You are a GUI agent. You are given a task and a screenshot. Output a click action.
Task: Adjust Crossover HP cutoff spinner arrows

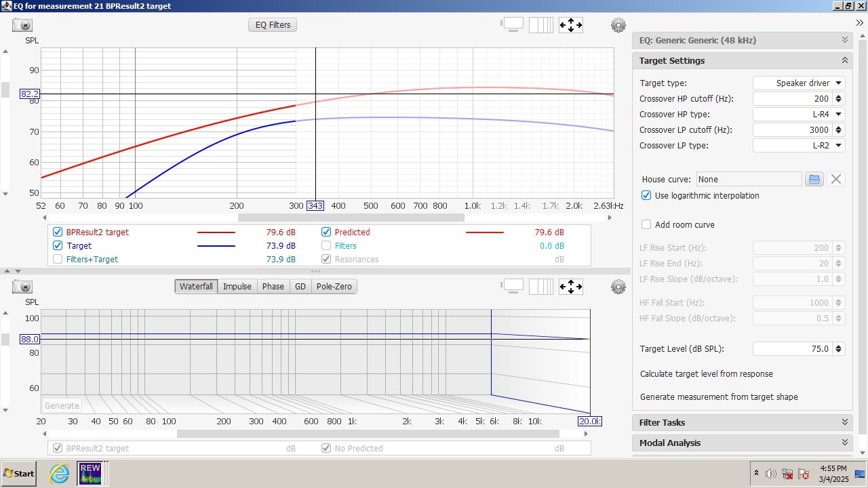point(839,98)
